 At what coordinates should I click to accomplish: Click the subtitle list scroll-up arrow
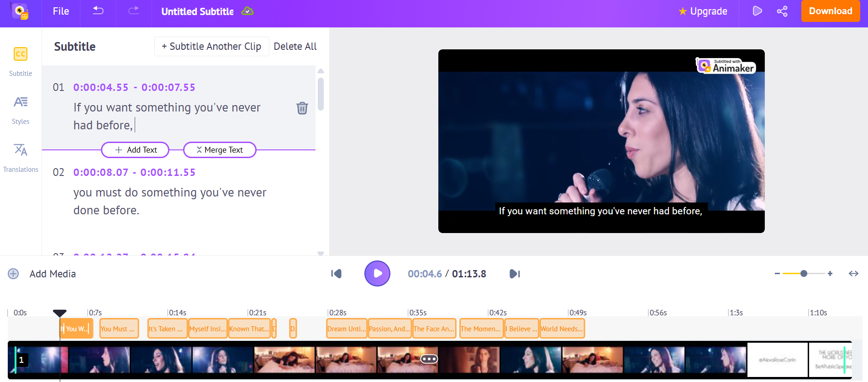pos(321,71)
